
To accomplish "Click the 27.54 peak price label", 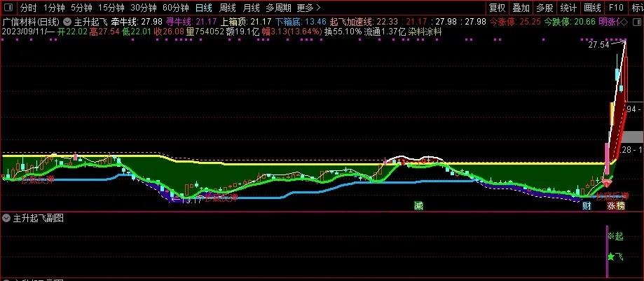I will pyautogui.click(x=598, y=45).
